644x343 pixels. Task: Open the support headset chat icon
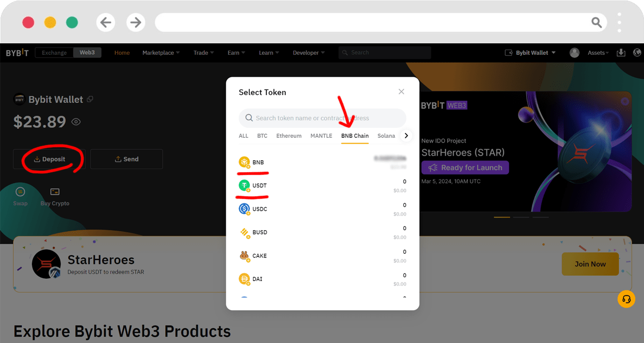[x=626, y=299]
